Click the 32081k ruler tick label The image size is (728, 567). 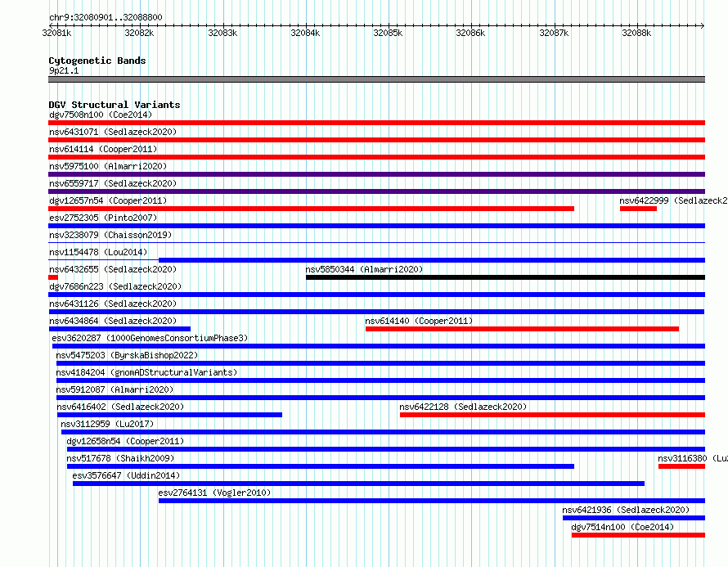tap(56, 33)
